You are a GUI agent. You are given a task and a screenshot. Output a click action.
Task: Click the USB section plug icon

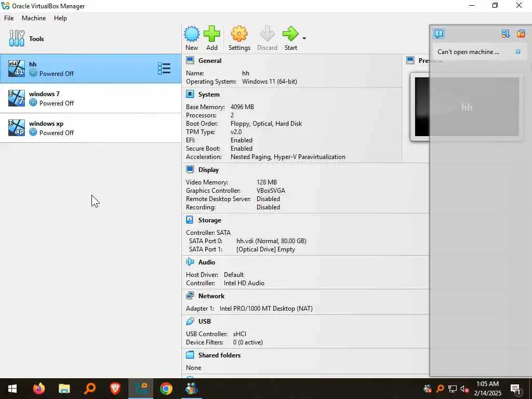pyautogui.click(x=190, y=321)
